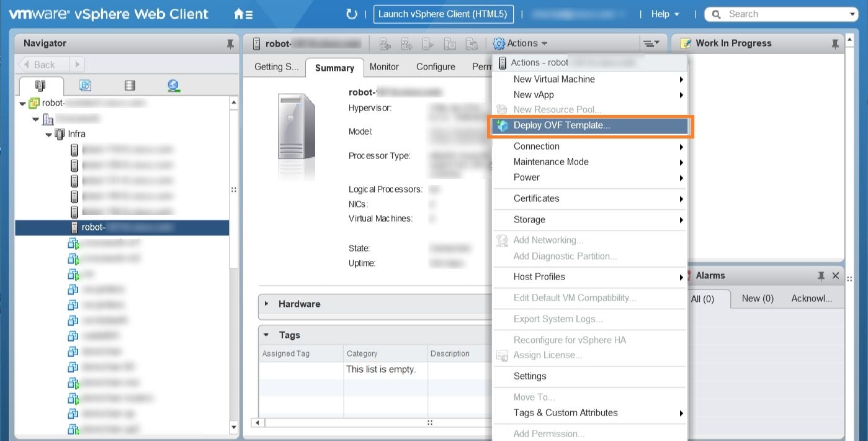The image size is (868, 441).
Task: Open the Power submenu
Action: pyautogui.click(x=590, y=178)
